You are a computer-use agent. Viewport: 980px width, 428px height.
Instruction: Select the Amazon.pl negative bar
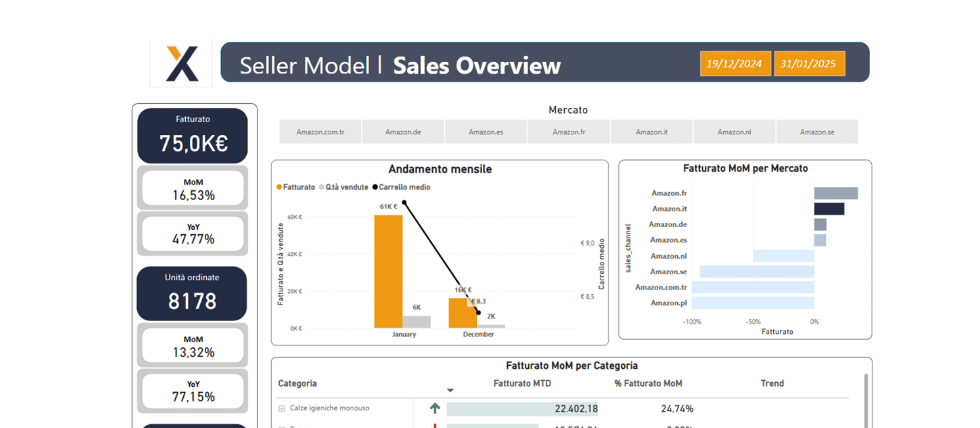pyautogui.click(x=753, y=303)
